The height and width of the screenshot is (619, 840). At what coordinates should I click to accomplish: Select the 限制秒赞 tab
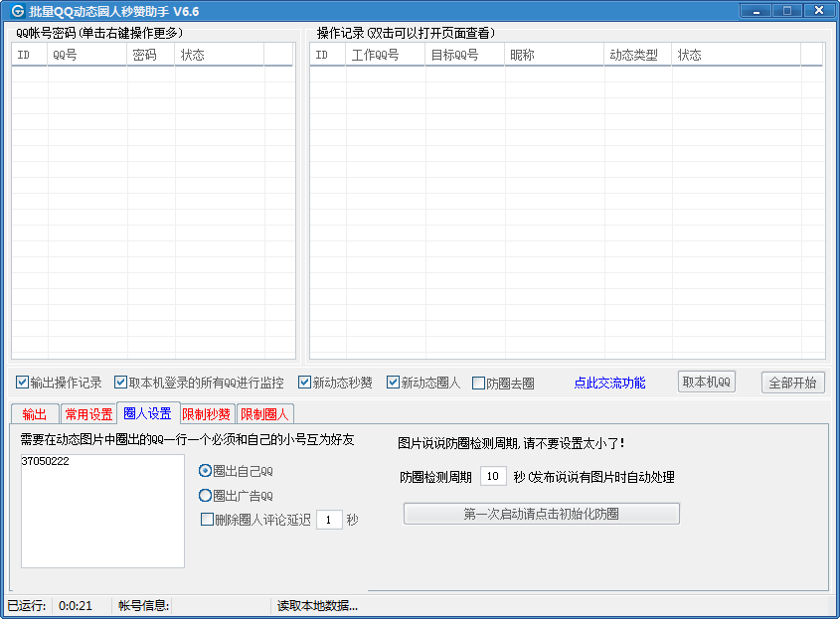point(206,414)
